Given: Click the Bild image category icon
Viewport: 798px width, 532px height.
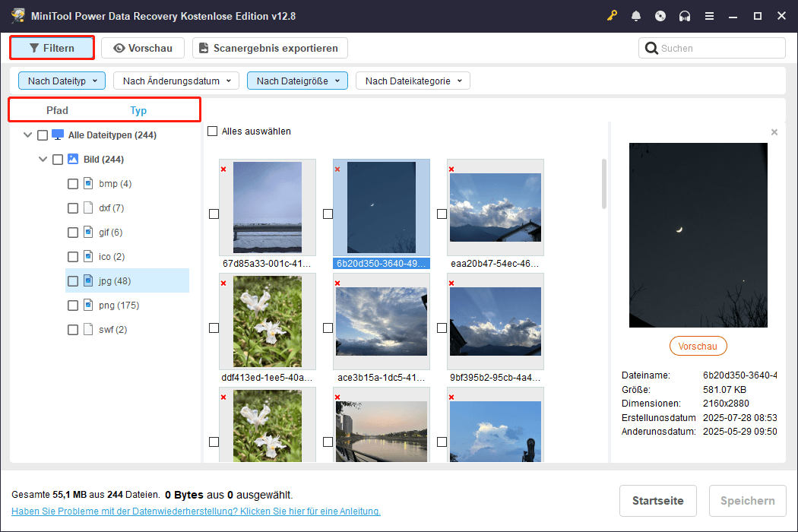Looking at the screenshot, I should pyautogui.click(x=73, y=160).
